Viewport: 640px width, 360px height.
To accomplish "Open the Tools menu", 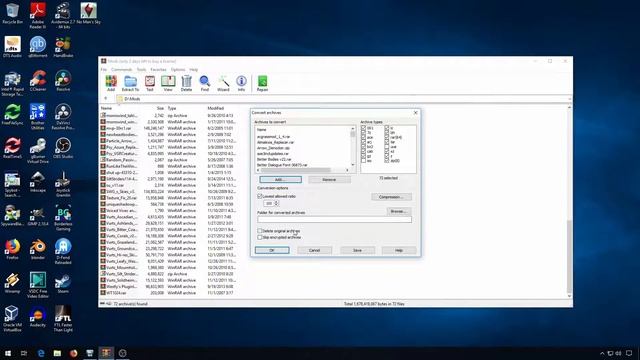I will pyautogui.click(x=141, y=70).
